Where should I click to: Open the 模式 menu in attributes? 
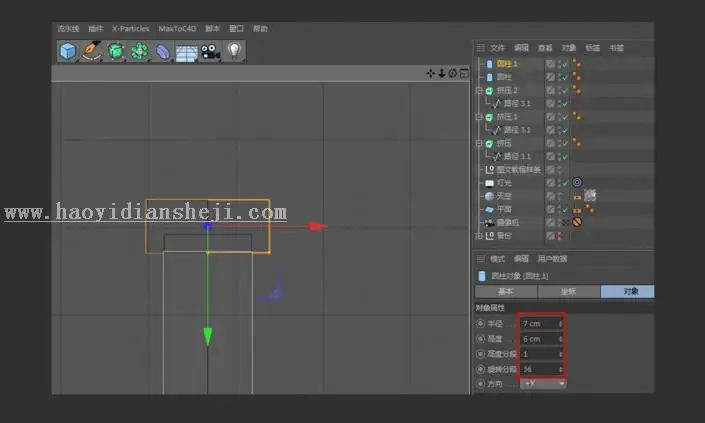tap(497, 259)
